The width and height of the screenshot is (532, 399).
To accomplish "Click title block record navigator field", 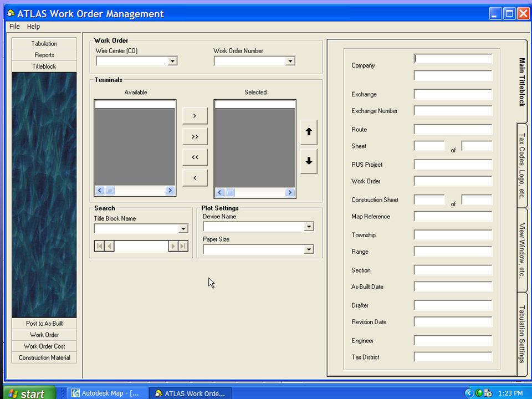I will point(141,246).
